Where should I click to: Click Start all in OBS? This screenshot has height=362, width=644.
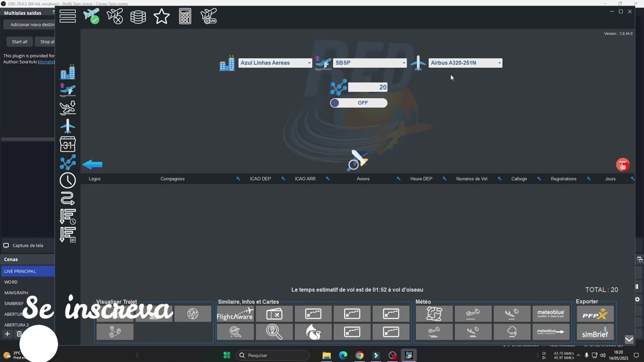[19, 42]
